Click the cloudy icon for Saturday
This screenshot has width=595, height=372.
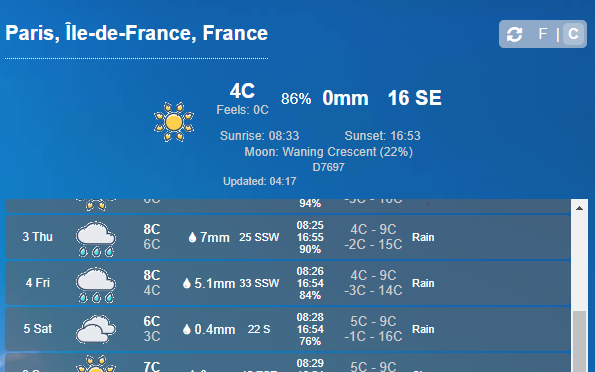(96, 329)
